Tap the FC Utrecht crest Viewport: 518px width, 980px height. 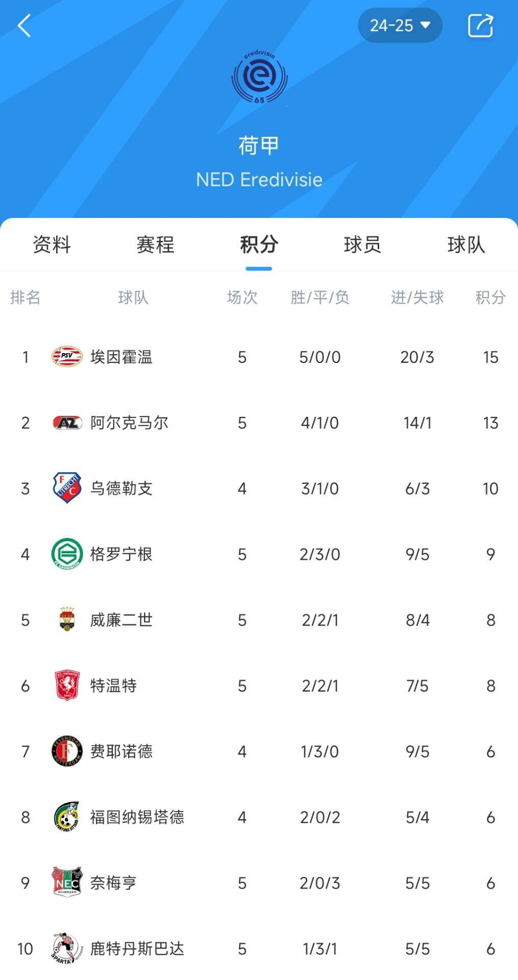pos(67,488)
